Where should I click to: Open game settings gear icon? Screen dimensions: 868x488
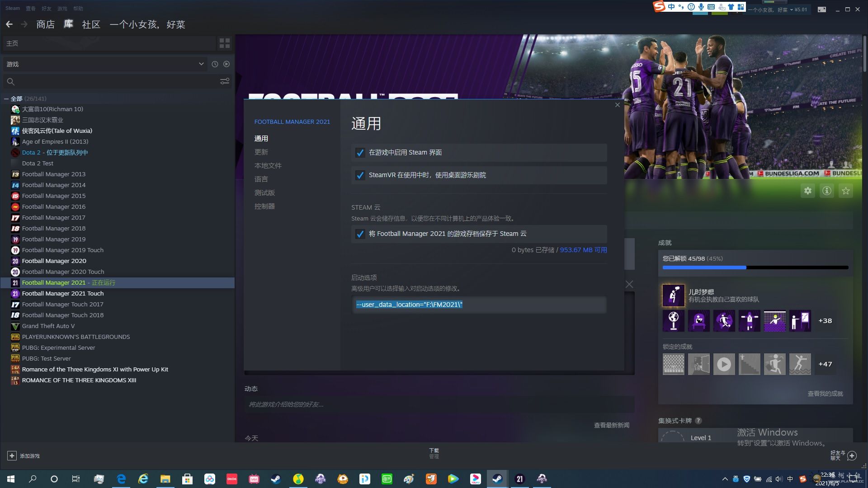click(807, 191)
